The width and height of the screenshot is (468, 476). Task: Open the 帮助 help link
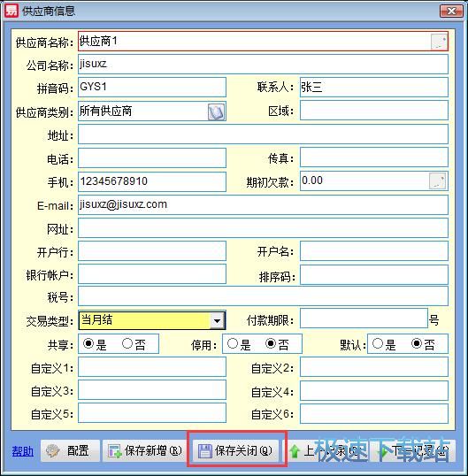(x=22, y=451)
